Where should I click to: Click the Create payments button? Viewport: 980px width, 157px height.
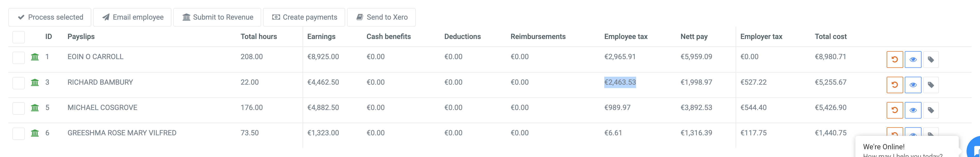[x=304, y=17]
